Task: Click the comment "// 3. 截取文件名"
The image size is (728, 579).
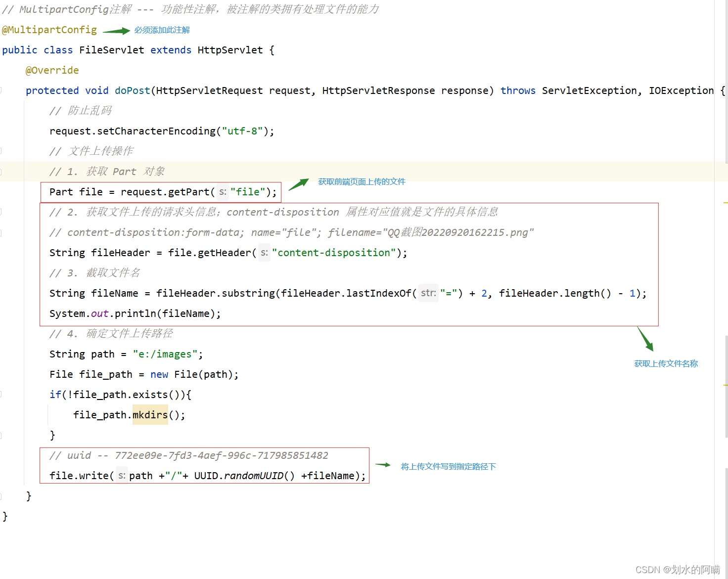Action: (95, 273)
